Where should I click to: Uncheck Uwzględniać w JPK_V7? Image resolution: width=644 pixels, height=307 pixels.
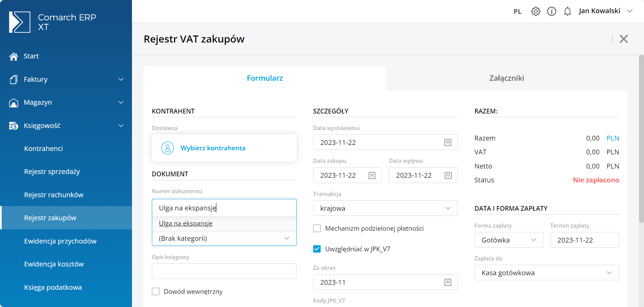pyautogui.click(x=317, y=249)
